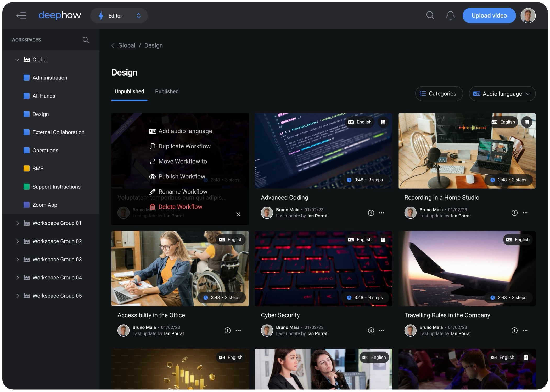Switch to the Unpublished tab
The height and width of the screenshot is (392, 550).
[129, 91]
